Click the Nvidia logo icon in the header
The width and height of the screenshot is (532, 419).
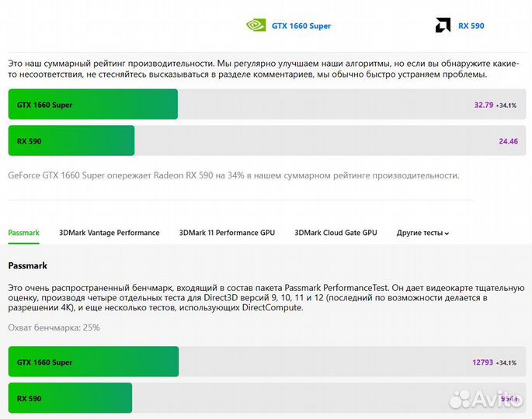[256, 25]
